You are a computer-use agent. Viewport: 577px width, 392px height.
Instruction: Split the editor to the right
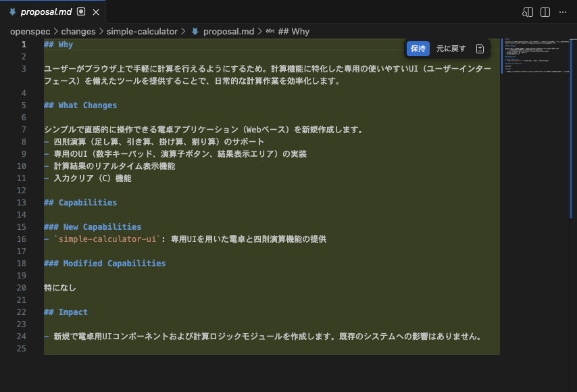pyautogui.click(x=545, y=12)
